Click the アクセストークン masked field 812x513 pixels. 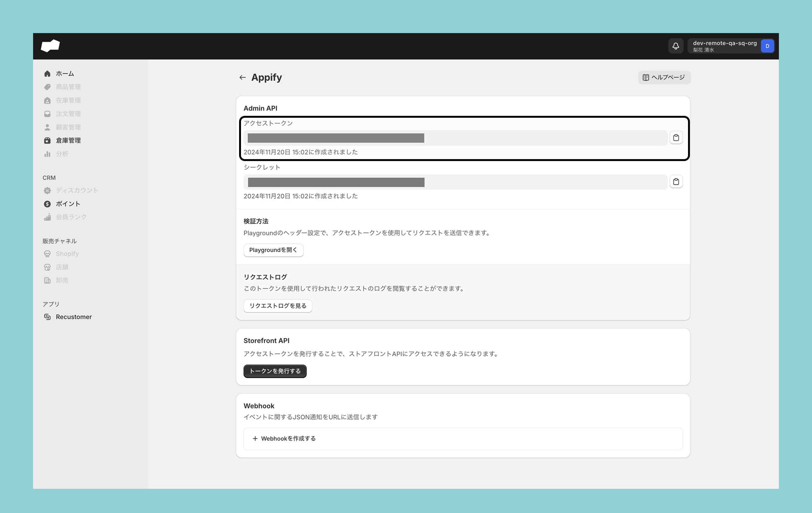pos(455,138)
